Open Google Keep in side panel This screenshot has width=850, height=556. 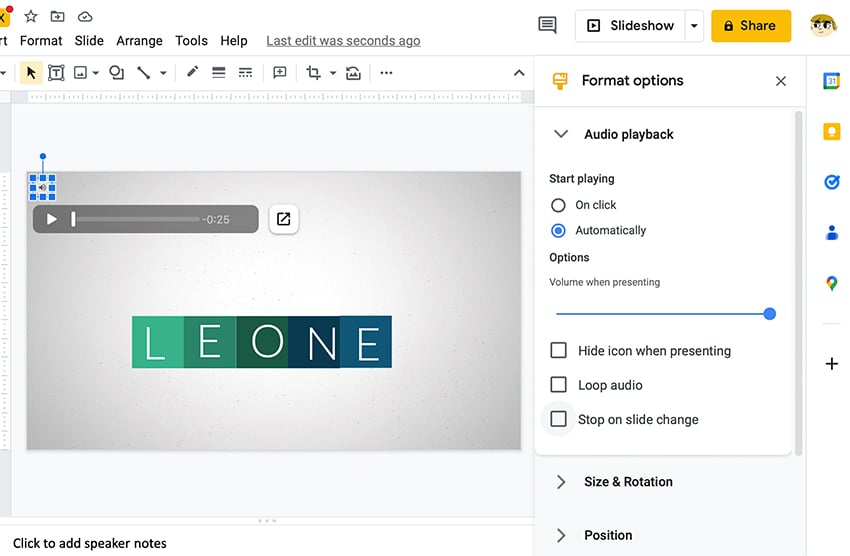(831, 132)
